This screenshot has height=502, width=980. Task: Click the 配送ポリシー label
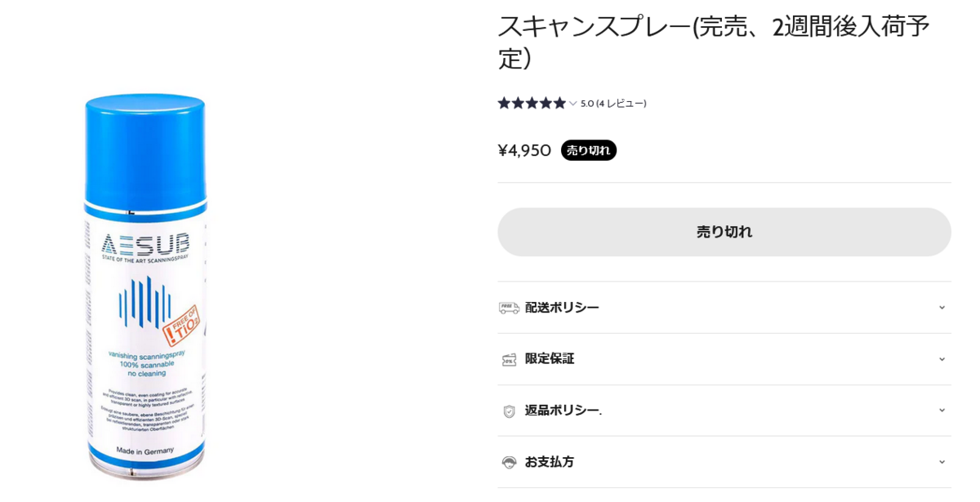point(562,308)
